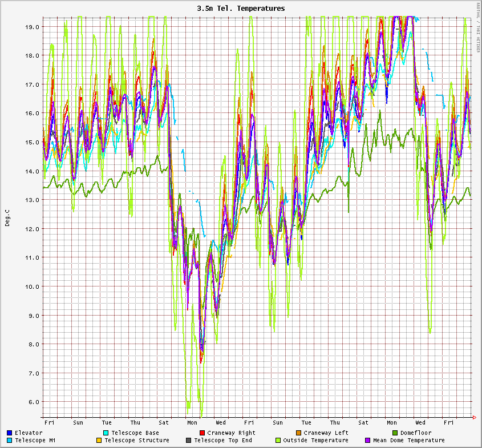The width and height of the screenshot is (482, 448).
Task: Click the blue Elevator legend swatch
Action: pos(10,433)
